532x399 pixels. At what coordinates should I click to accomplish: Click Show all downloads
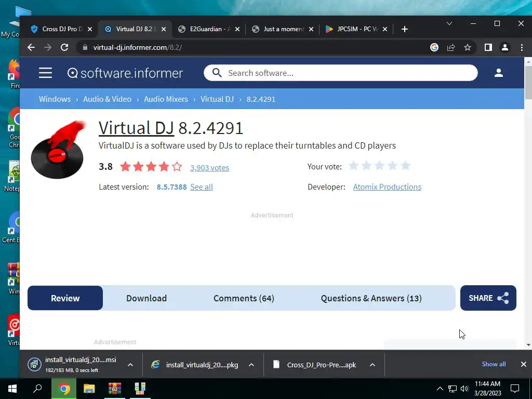point(494,364)
